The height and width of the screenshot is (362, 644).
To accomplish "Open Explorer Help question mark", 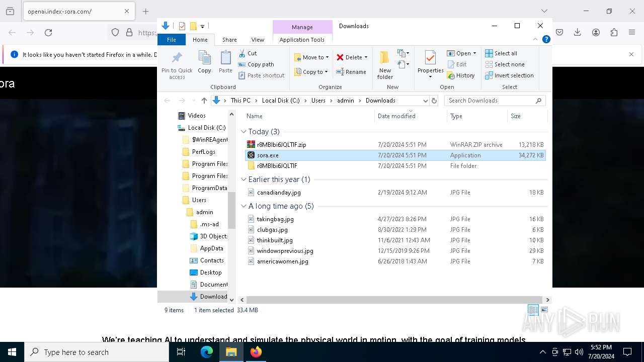I will (x=546, y=39).
